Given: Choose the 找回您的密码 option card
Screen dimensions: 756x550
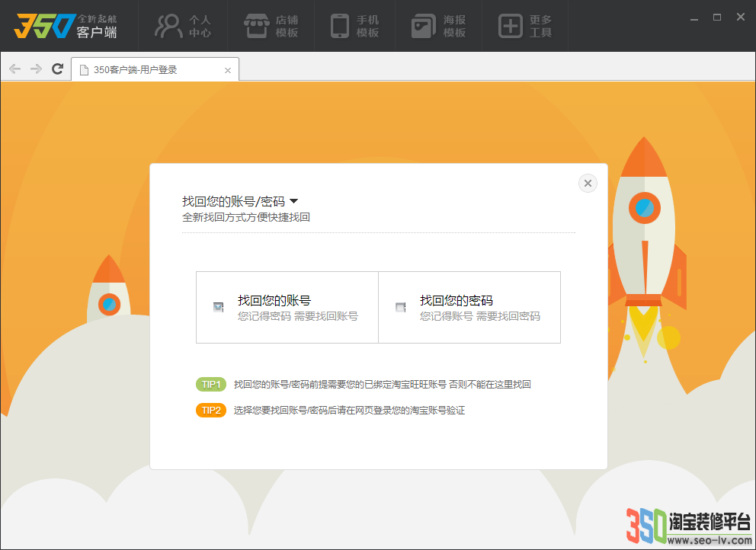Looking at the screenshot, I should click(x=469, y=308).
